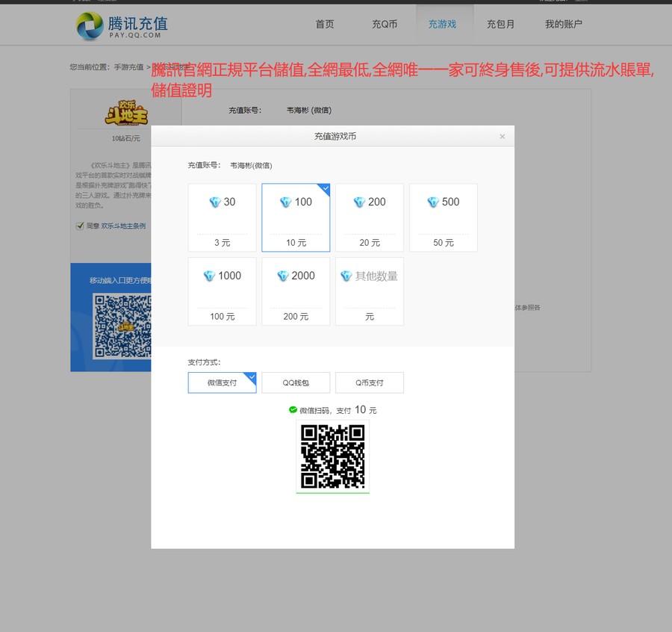Click the 10钻石/元 rate text

[x=126, y=138]
